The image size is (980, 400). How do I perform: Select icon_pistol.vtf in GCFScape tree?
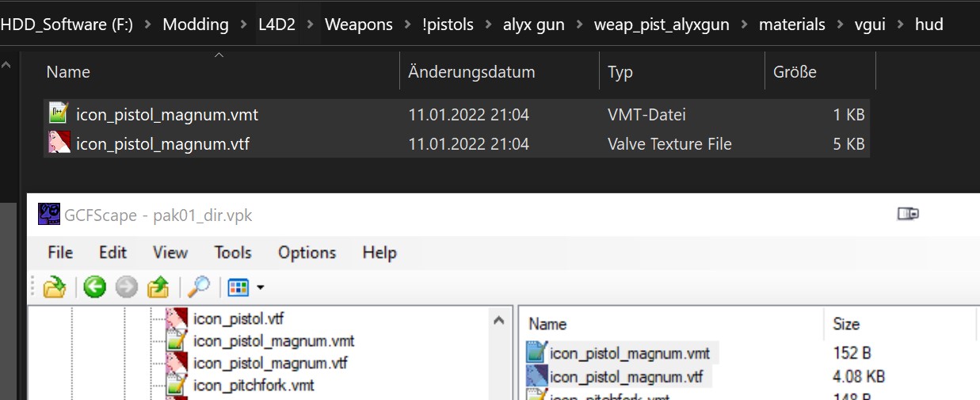[x=238, y=319]
